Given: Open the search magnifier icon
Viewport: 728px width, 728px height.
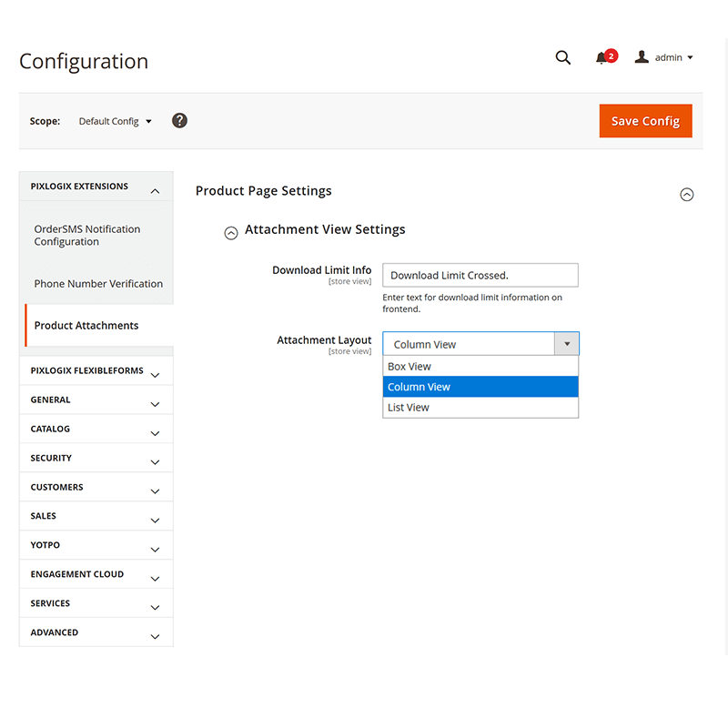Looking at the screenshot, I should (562, 57).
